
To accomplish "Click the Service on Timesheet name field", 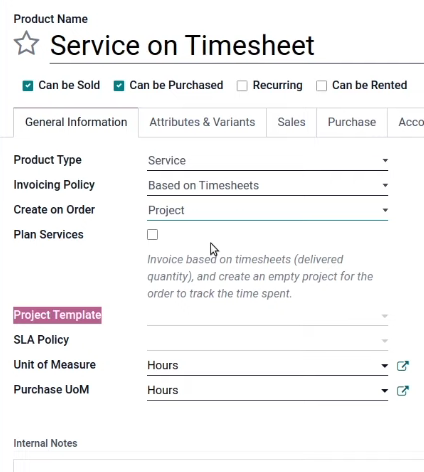I will tap(237, 46).
